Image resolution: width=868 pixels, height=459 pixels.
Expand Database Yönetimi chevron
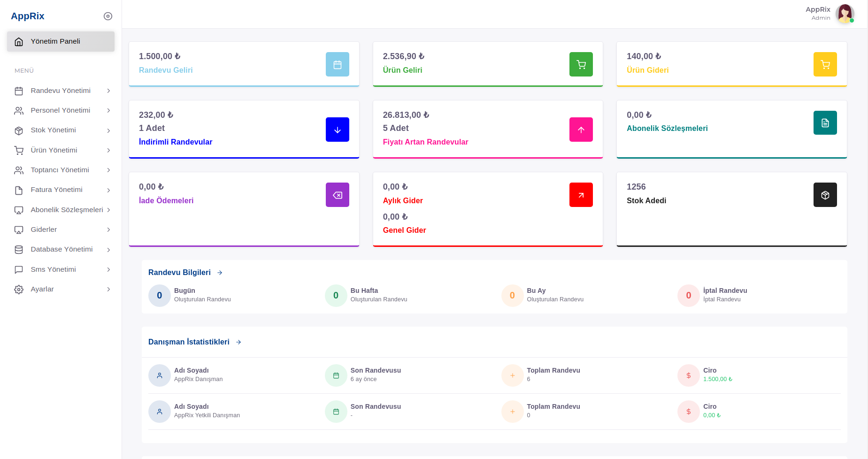pyautogui.click(x=108, y=250)
